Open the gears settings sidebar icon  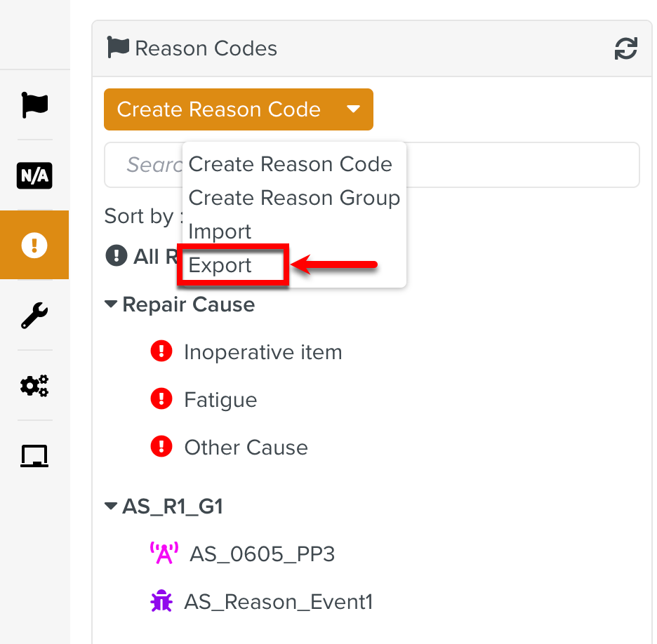click(x=34, y=385)
